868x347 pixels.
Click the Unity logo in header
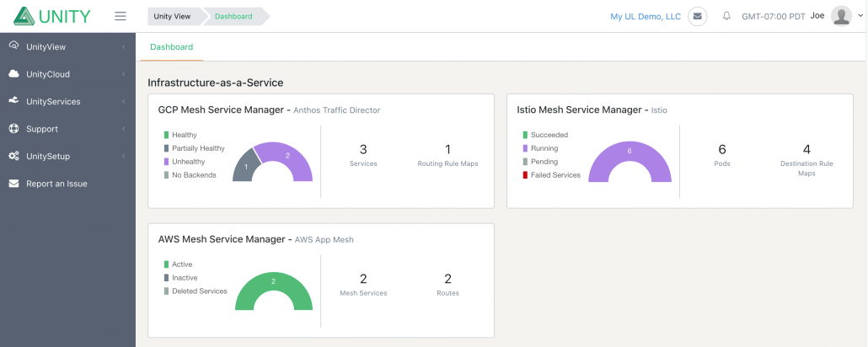coord(51,16)
